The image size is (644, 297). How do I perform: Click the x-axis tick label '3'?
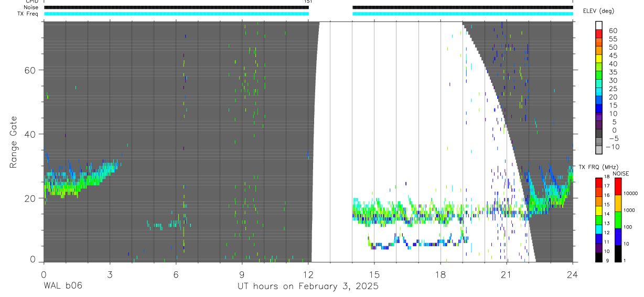point(110,273)
